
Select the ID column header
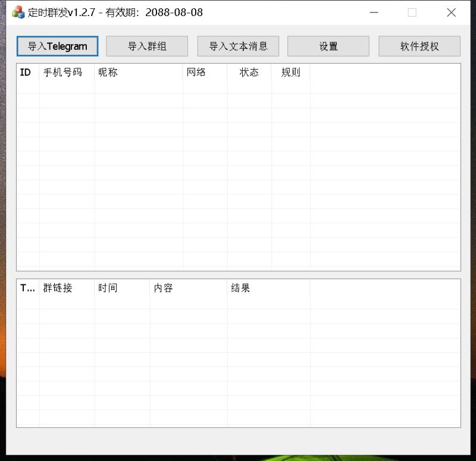coord(26,73)
